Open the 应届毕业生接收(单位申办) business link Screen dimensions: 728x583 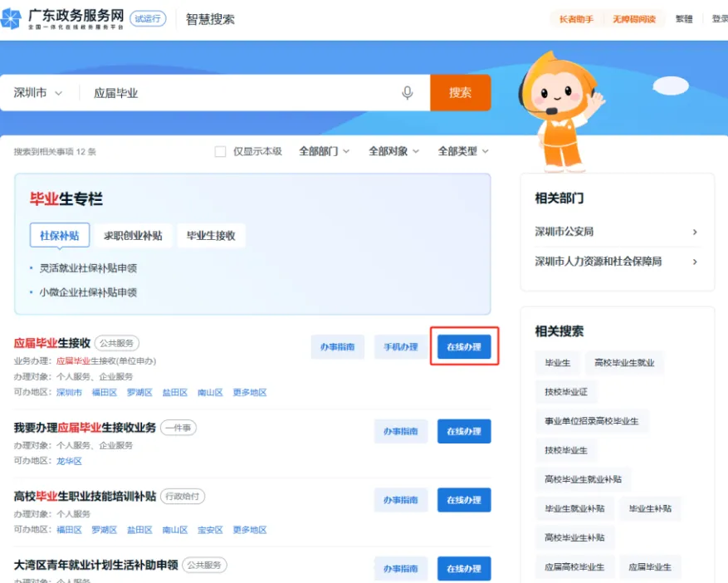(x=106, y=361)
